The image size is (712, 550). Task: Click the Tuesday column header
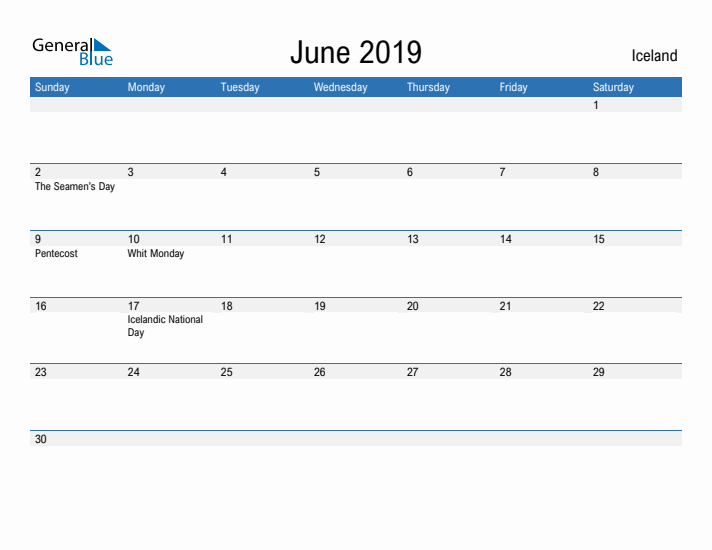240,87
